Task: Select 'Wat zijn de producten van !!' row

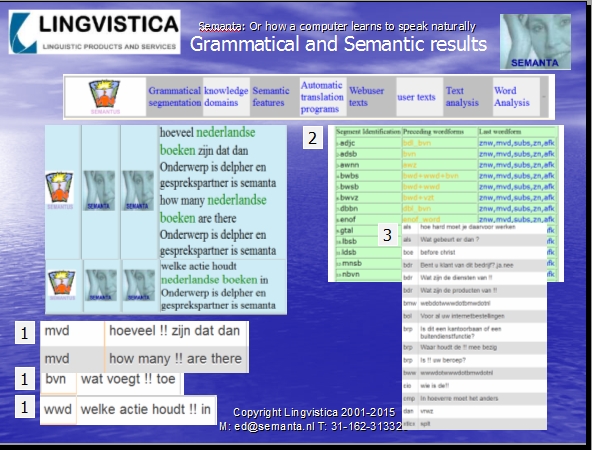Action: 474,291
